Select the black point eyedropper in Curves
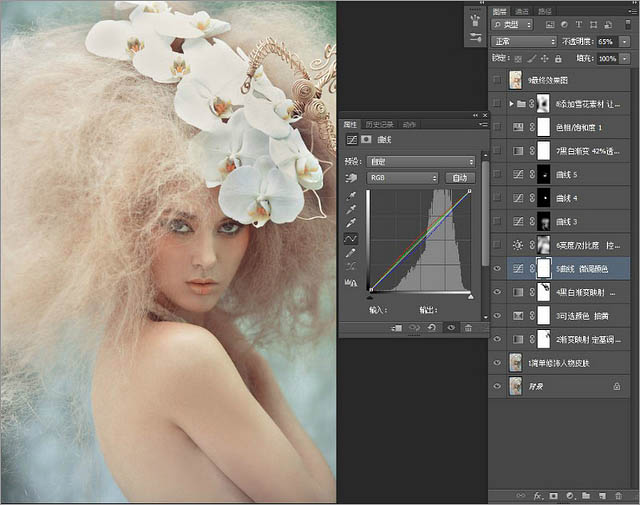The width and height of the screenshot is (640, 505). [352, 197]
